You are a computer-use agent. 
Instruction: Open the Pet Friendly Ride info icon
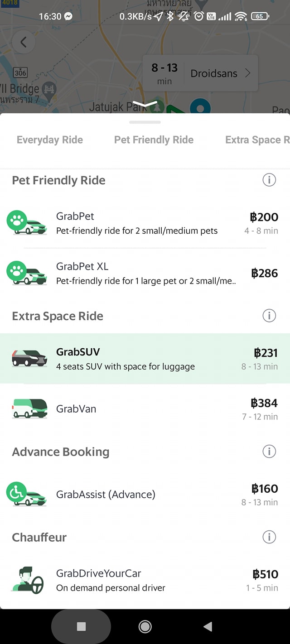pyautogui.click(x=269, y=180)
